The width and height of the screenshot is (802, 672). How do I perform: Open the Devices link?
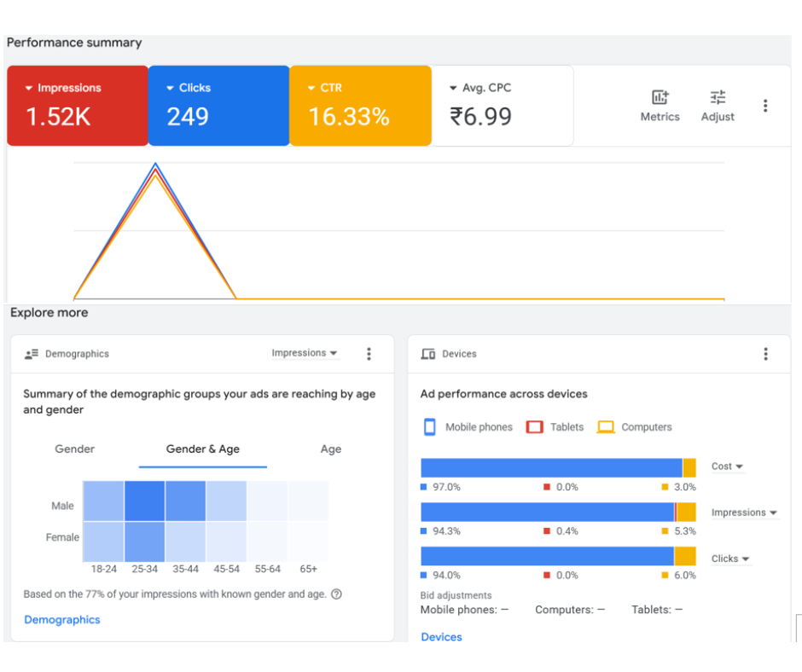[441, 637]
